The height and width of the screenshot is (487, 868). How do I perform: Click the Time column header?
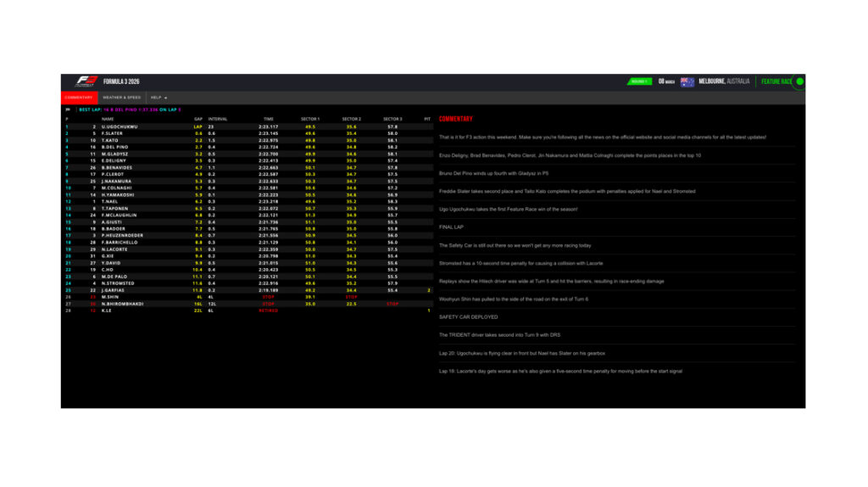[x=269, y=119]
